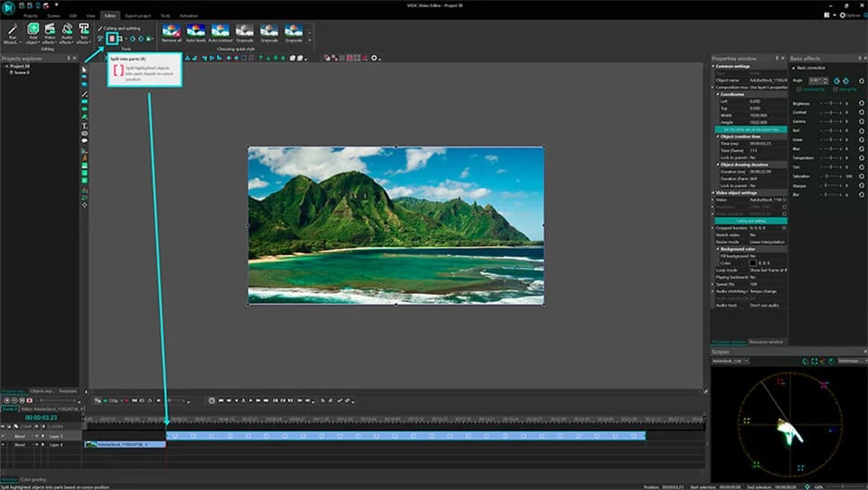Click the VSDC application logo button
The image size is (868, 490).
coord(8,8)
